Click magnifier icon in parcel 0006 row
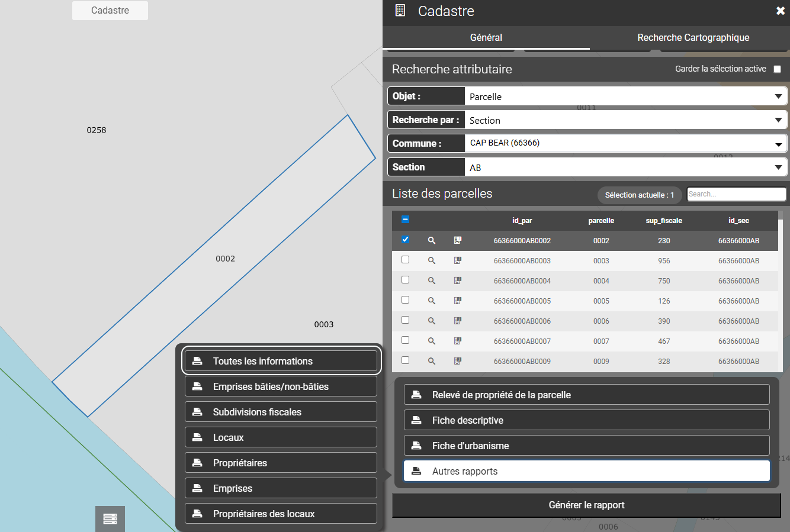 (x=432, y=321)
